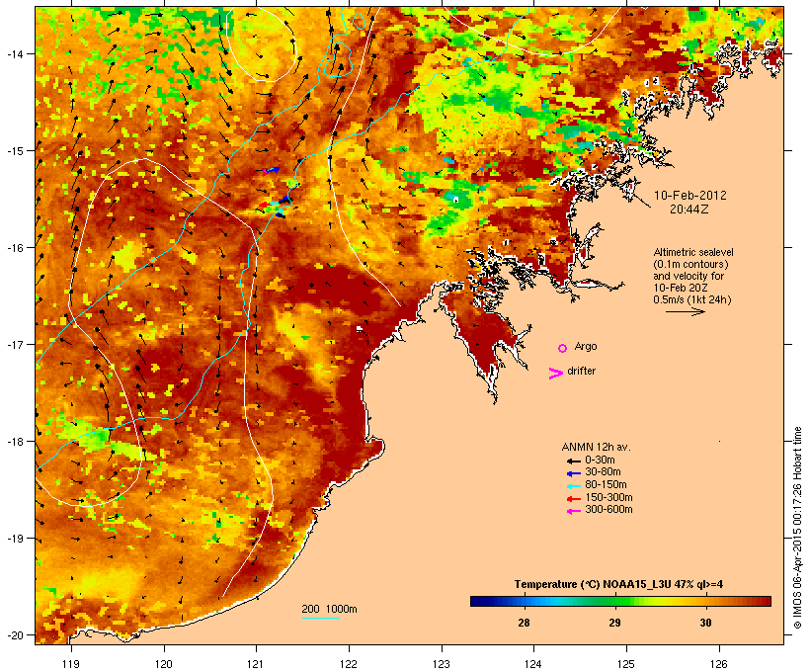Click the 0.5m/s velocity scale arrow
810x672 pixels.
coord(685,311)
